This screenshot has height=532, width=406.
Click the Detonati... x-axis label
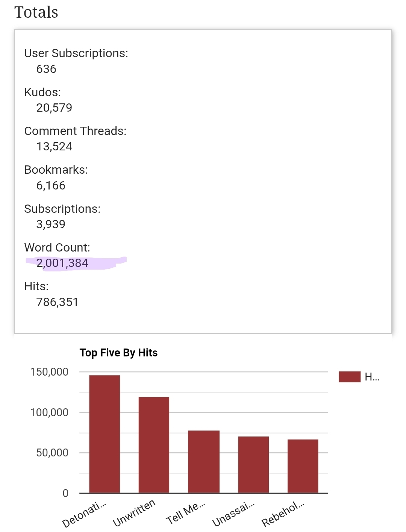(84, 515)
